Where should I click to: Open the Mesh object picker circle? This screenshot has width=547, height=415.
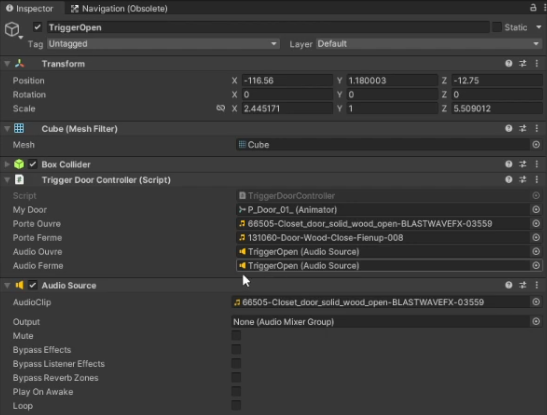[x=536, y=145]
